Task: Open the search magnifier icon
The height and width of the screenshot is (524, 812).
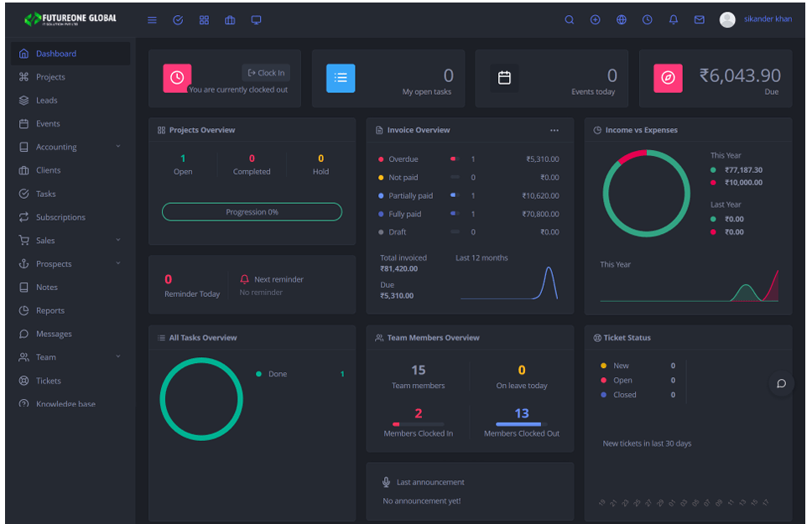Action: (x=569, y=20)
